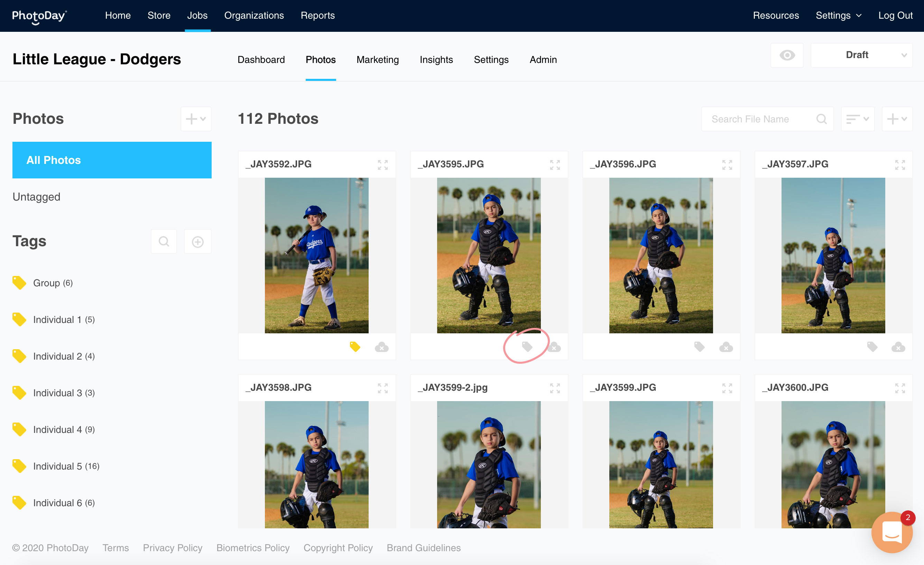Open the Draft status dropdown

click(861, 55)
